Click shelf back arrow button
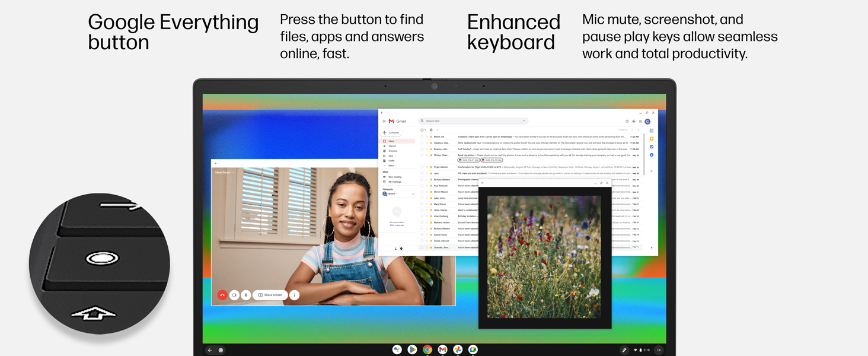 [210, 350]
